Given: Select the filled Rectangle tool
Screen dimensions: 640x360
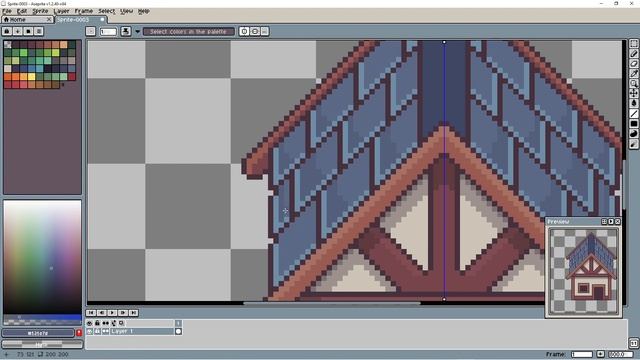Looking at the screenshot, I should click(x=633, y=124).
